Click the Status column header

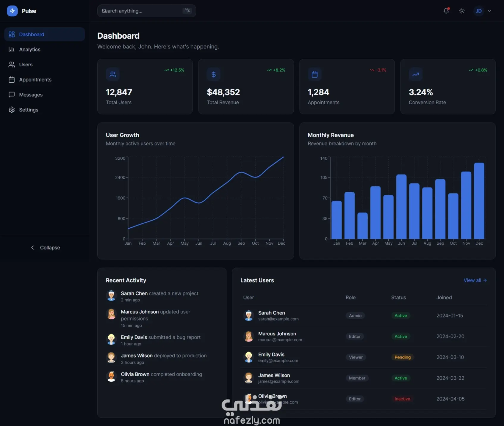[398, 298]
